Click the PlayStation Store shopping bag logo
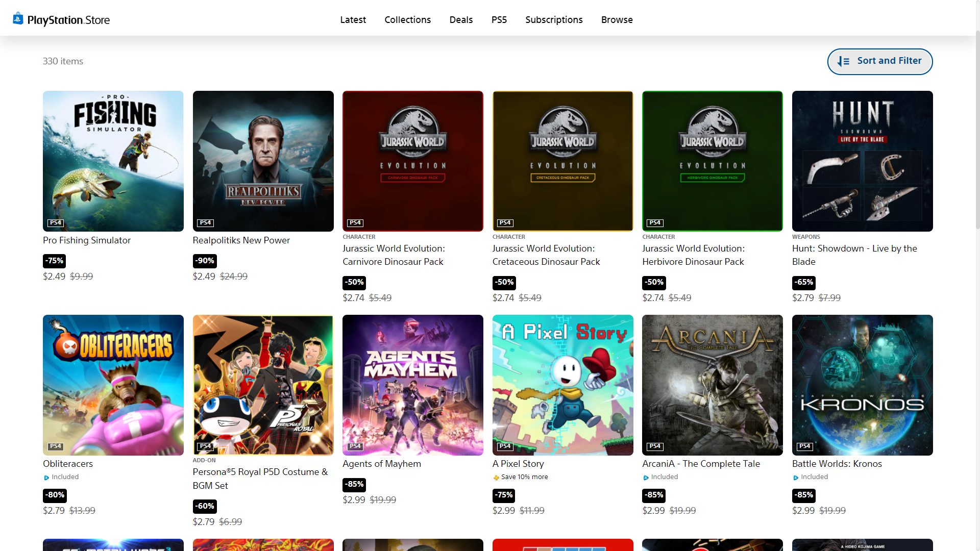This screenshot has width=980, height=551. [18, 19]
